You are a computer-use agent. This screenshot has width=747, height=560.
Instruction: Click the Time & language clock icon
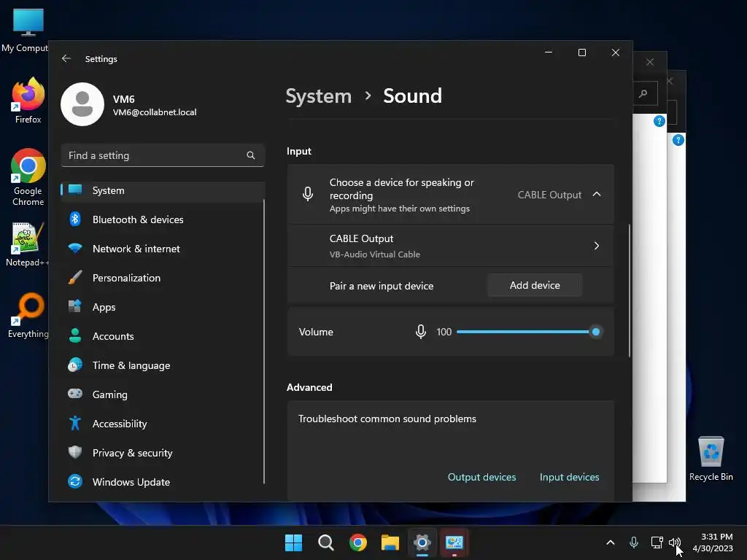(75, 365)
